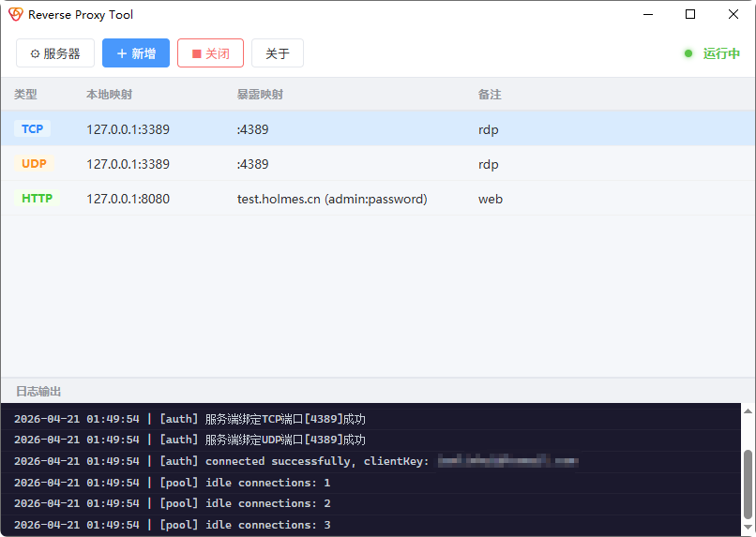Select local mapping 127.0.0.1:3389 in TCP row
This screenshot has width=756, height=537.
point(128,129)
